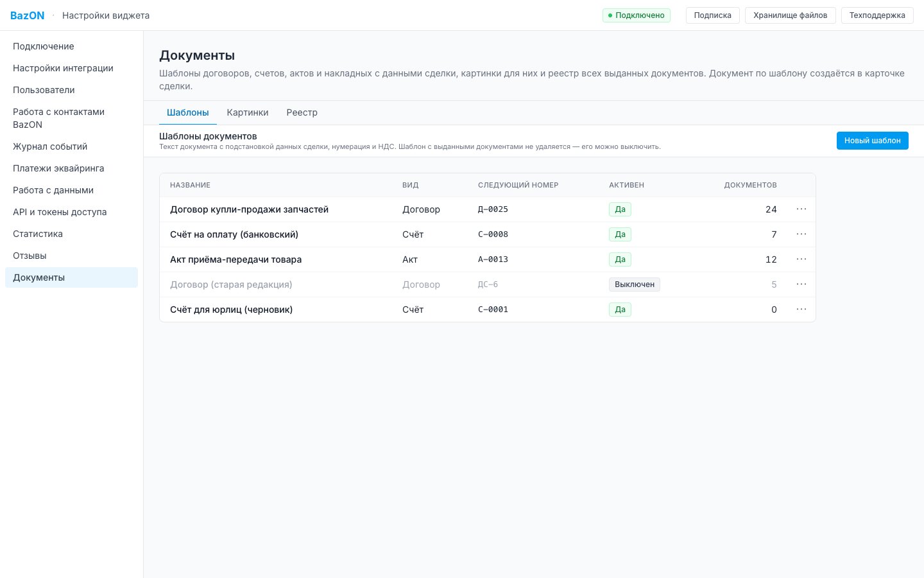Open Отзывы in sidebar

tap(71, 256)
